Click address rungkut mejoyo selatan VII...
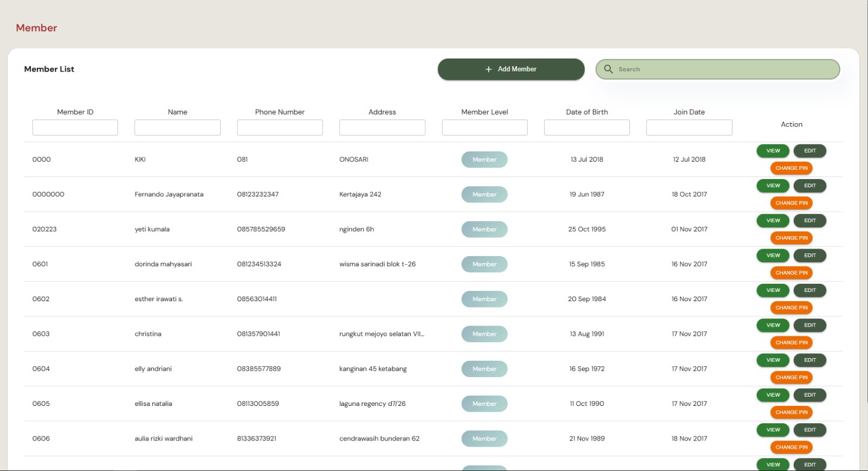 [382, 334]
